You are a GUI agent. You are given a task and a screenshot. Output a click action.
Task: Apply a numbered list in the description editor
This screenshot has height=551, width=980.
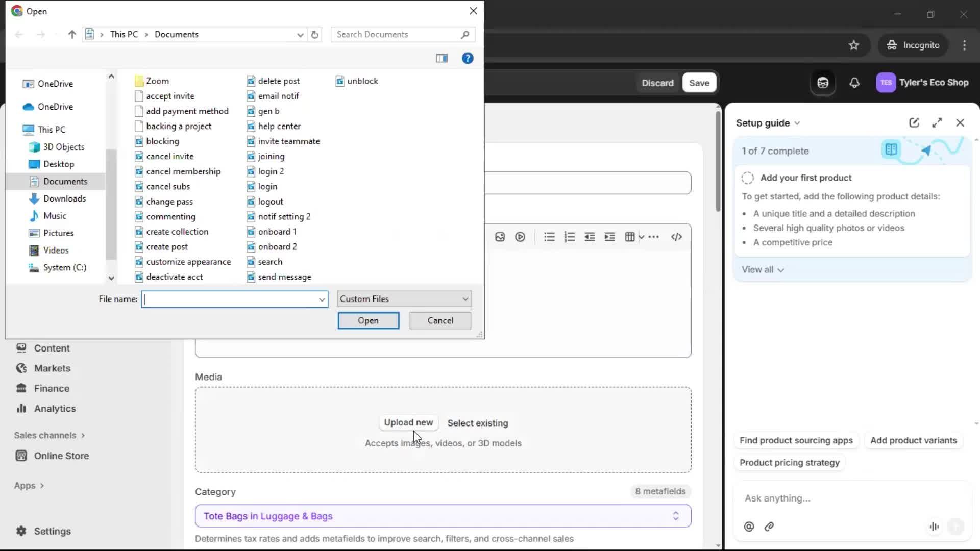point(569,236)
